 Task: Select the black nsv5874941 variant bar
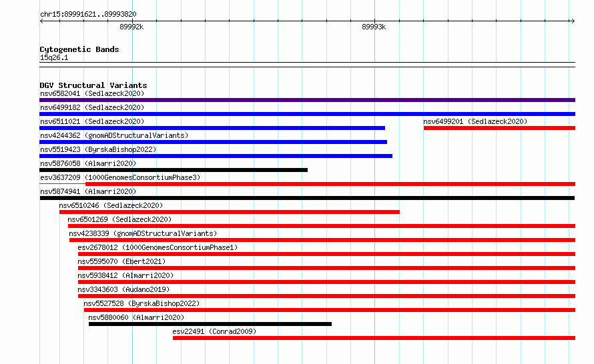click(307, 198)
